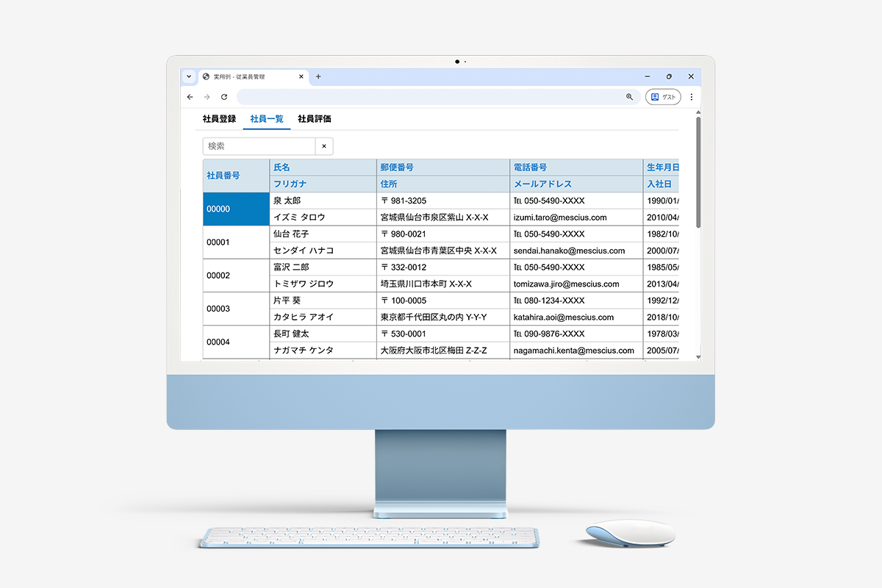
Task: Clear the search box with × button
Action: (324, 146)
